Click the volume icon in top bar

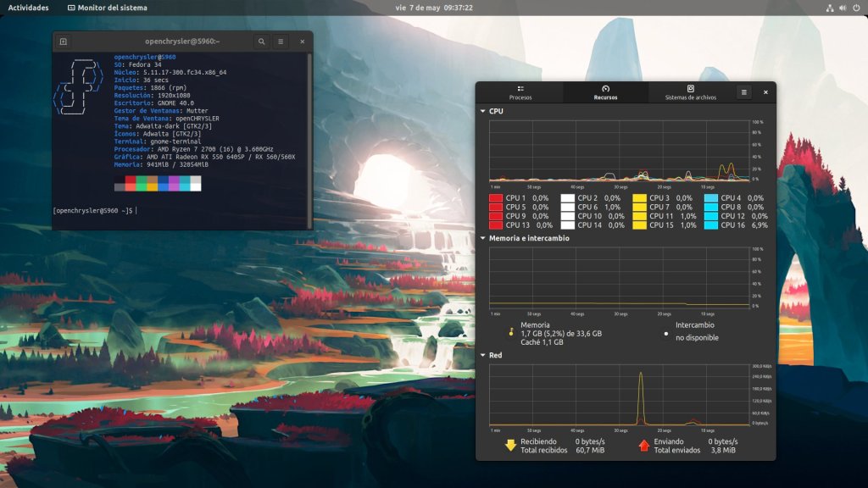click(x=843, y=8)
